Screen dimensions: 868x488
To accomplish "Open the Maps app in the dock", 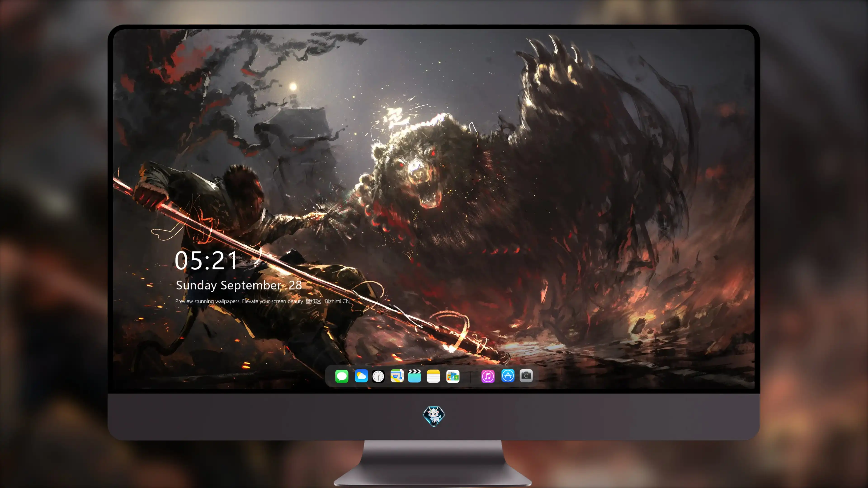I will tap(397, 376).
